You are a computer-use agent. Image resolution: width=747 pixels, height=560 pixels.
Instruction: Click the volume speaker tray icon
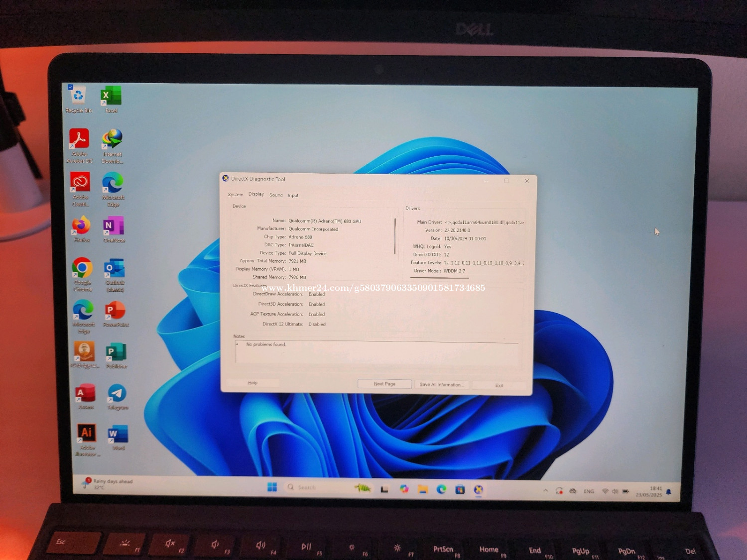tap(615, 491)
